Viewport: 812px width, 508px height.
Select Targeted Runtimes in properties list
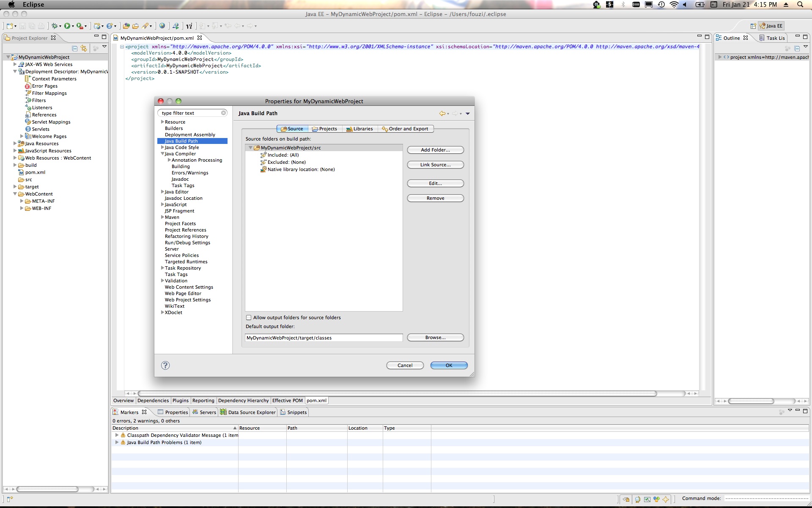point(186,262)
